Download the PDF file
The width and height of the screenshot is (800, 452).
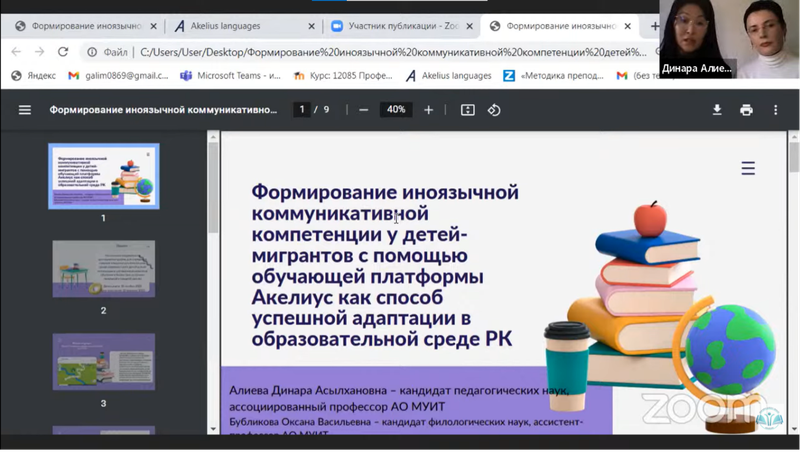(x=717, y=110)
